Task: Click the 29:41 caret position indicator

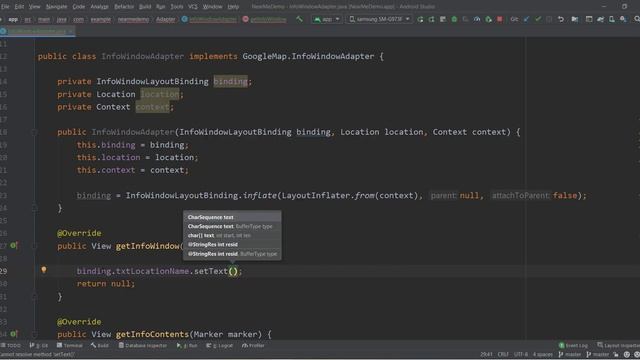Action: [x=486, y=355]
